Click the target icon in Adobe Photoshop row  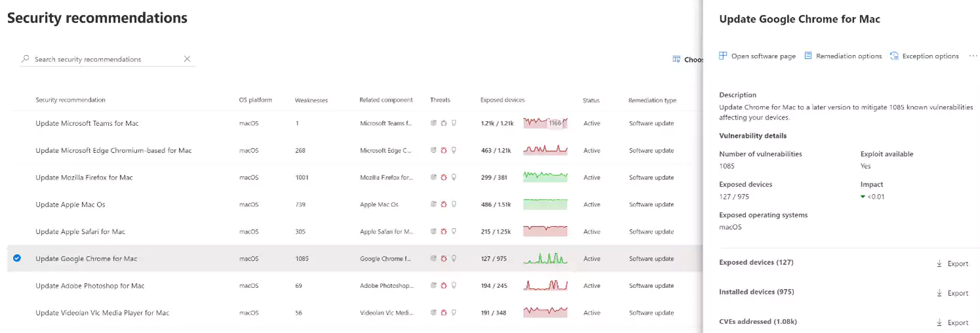tap(433, 286)
